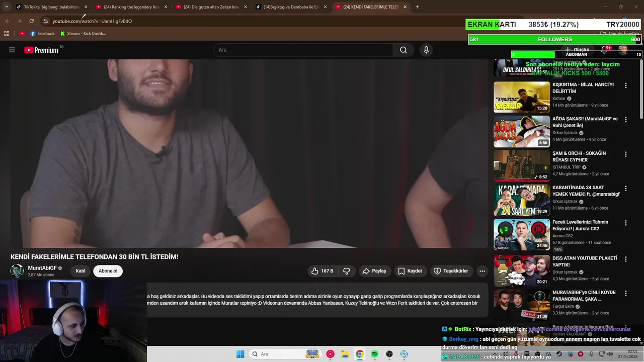Click ISTANBUL TRIP channel name
This screenshot has width=644, height=362.
[567, 167]
